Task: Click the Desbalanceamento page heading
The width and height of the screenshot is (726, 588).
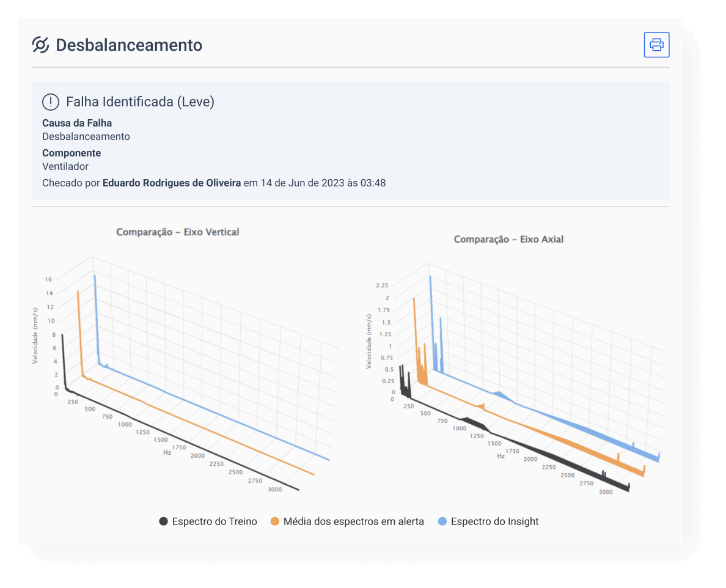Action: pyautogui.click(x=129, y=45)
